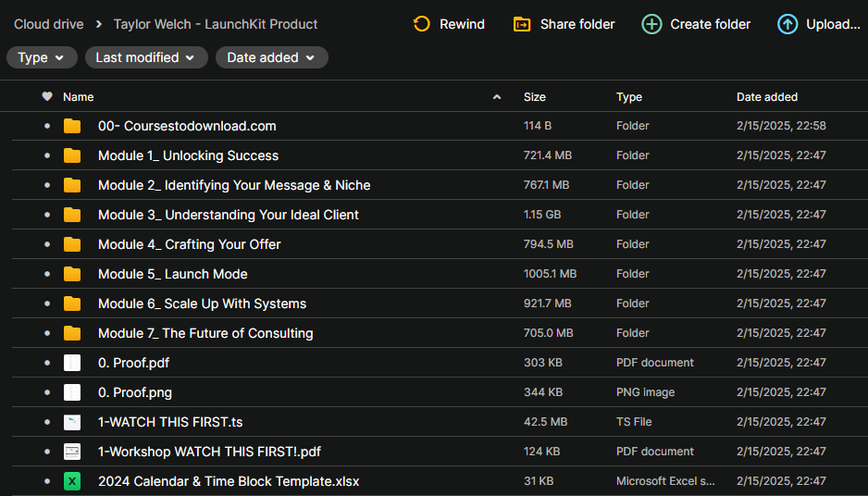The height and width of the screenshot is (496, 868).
Task: Toggle favorite dot for 00- Coursestodownload.com
Action: coord(47,126)
